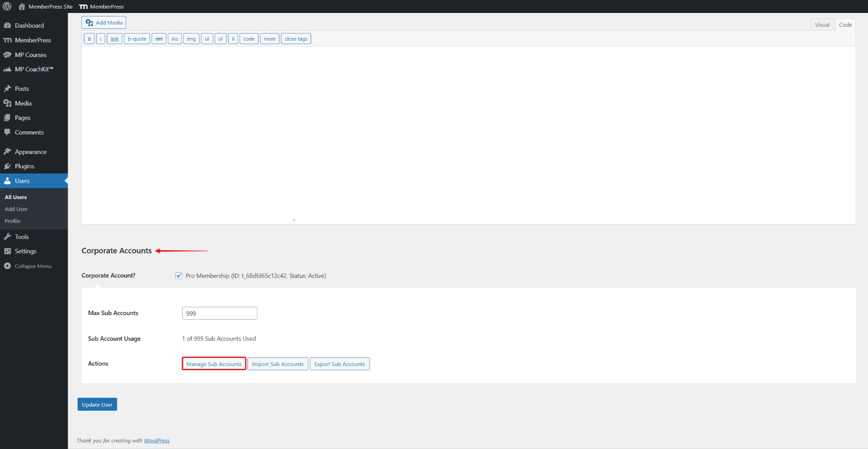The width and height of the screenshot is (868, 449).
Task: Insert a b-quote tag from toolbar
Action: click(137, 39)
